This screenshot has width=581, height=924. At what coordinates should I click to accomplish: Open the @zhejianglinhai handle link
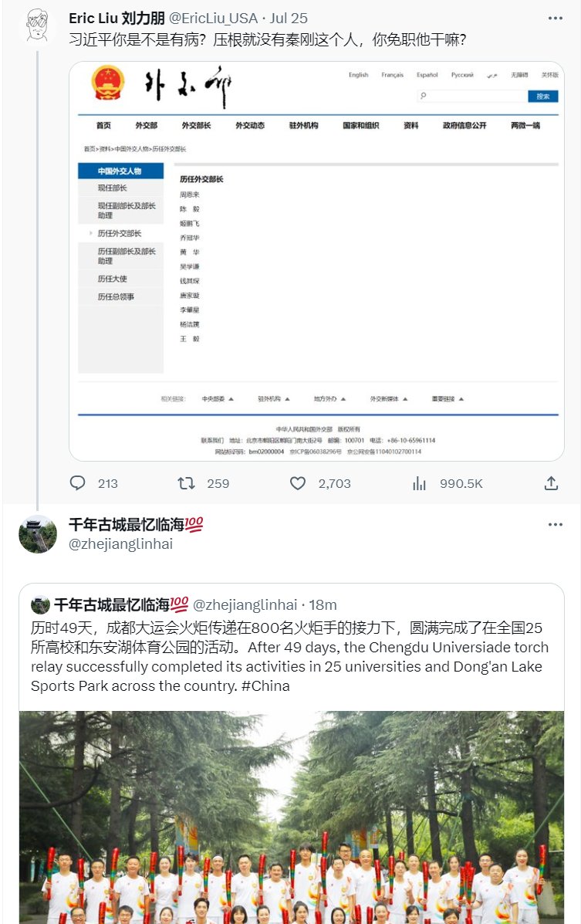(121, 544)
